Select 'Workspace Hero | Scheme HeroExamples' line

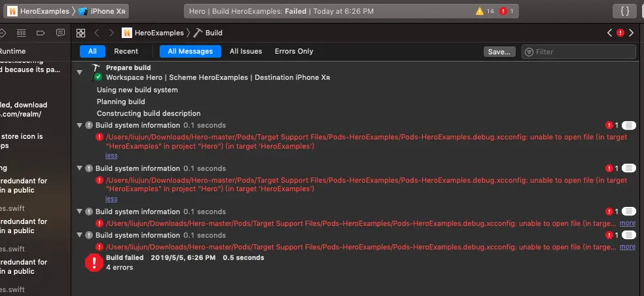pos(218,77)
